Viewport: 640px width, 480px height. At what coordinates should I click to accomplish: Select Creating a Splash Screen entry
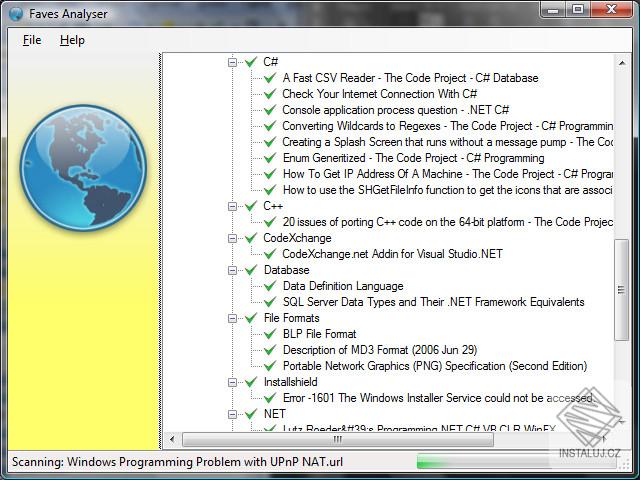click(447, 142)
